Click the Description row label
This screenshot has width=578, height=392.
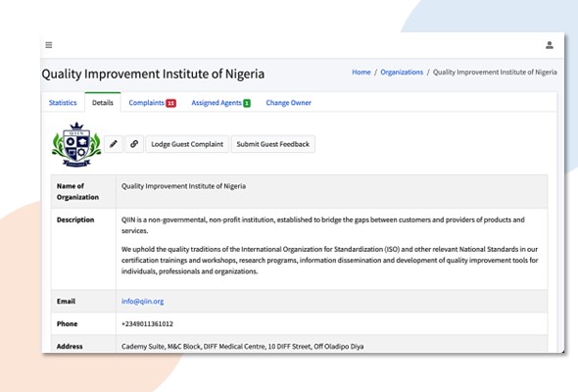tap(75, 220)
